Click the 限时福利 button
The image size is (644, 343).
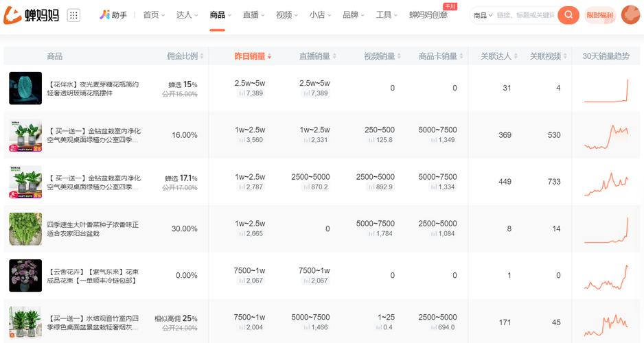coord(600,15)
